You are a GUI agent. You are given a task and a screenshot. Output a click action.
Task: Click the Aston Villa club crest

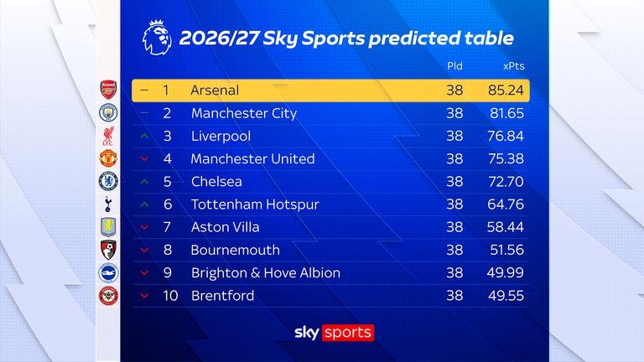pyautogui.click(x=108, y=227)
